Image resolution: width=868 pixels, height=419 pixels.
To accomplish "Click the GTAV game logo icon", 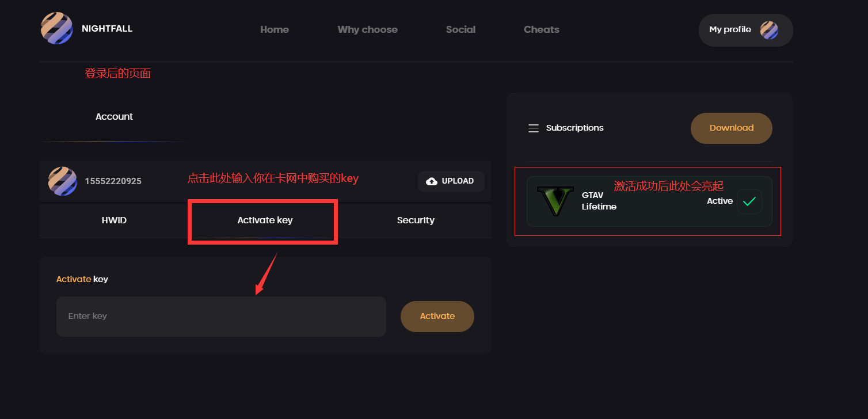I will [555, 201].
